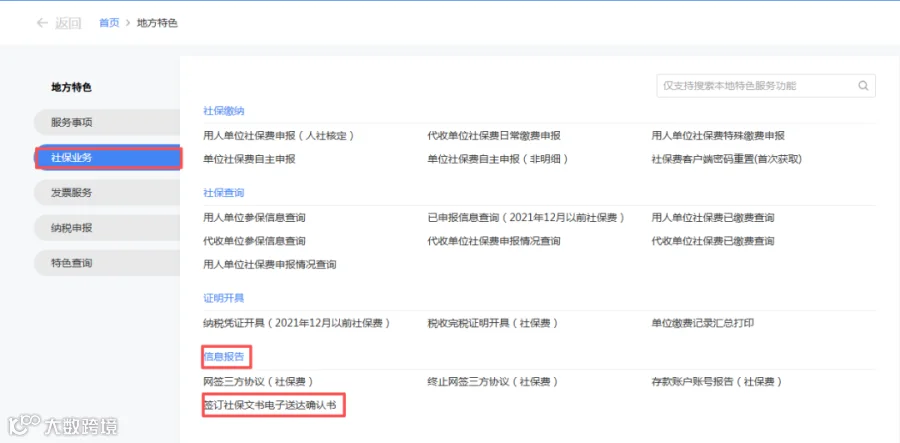Image resolution: width=900 pixels, height=443 pixels.
Task: Open 单位社保费自主申报 link
Action: pos(249,160)
